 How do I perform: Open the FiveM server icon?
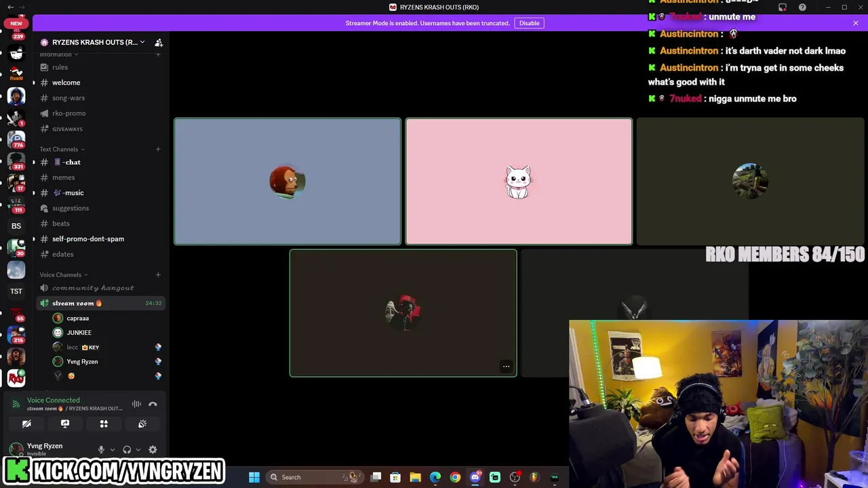pos(16,74)
